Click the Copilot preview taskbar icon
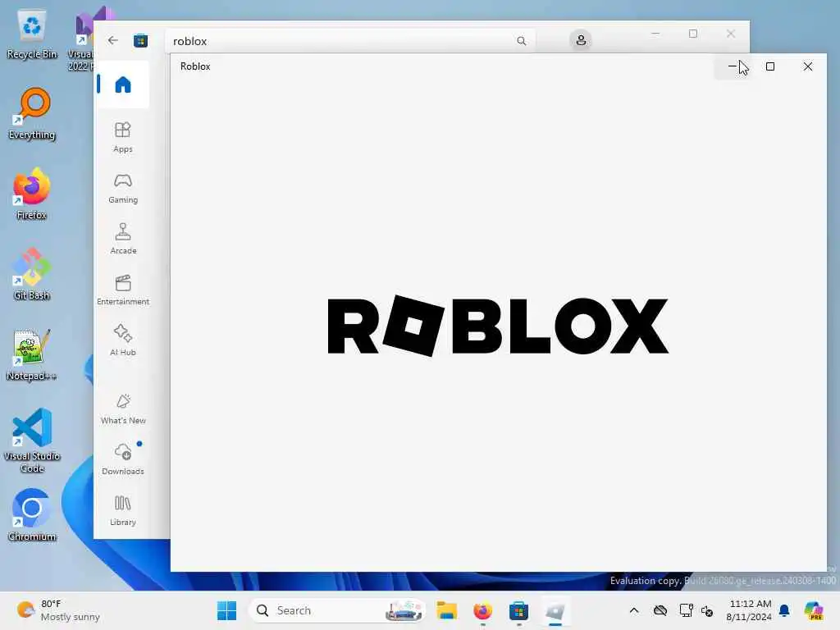Viewport: 840px width, 630px height. tap(814, 610)
